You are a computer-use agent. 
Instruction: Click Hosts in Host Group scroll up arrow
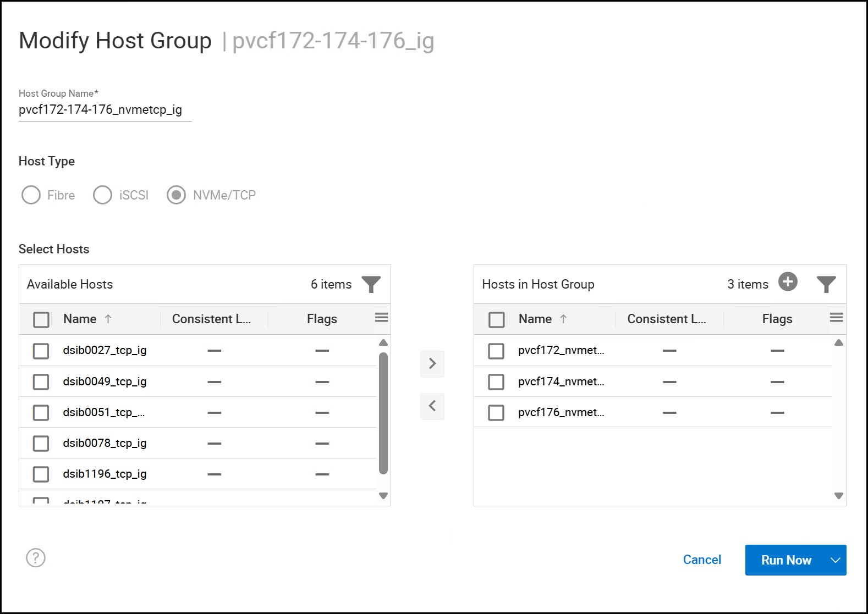(x=839, y=342)
